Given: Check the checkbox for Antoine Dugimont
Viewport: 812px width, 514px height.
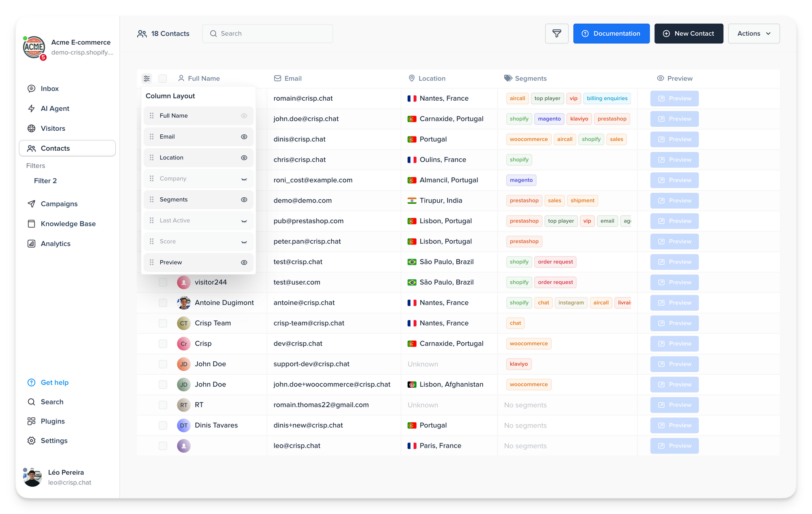Looking at the screenshot, I should [163, 303].
